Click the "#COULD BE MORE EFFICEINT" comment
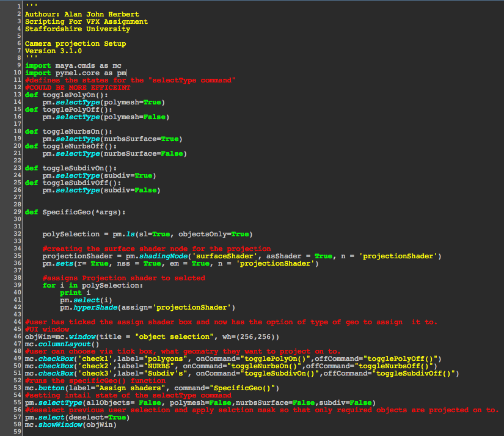This screenshot has height=436, width=504. (78, 87)
